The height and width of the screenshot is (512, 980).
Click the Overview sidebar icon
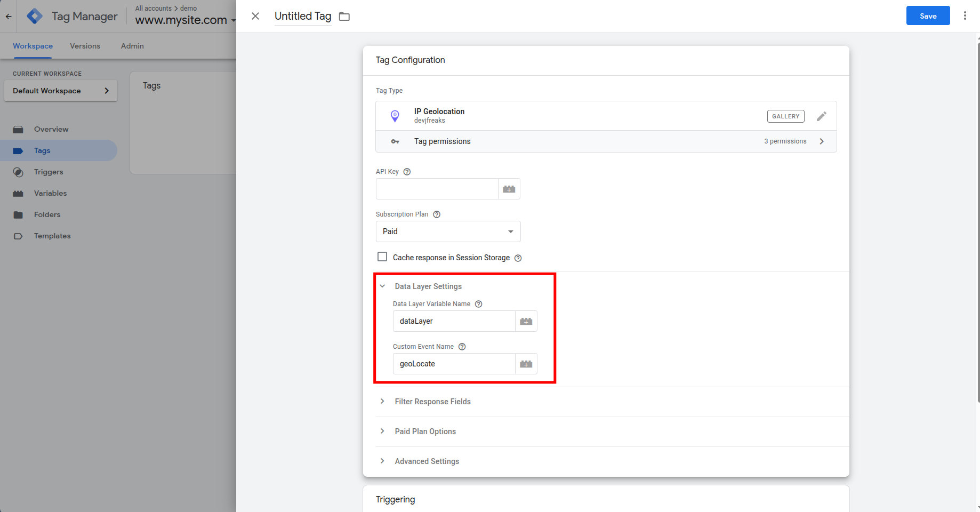click(x=18, y=130)
